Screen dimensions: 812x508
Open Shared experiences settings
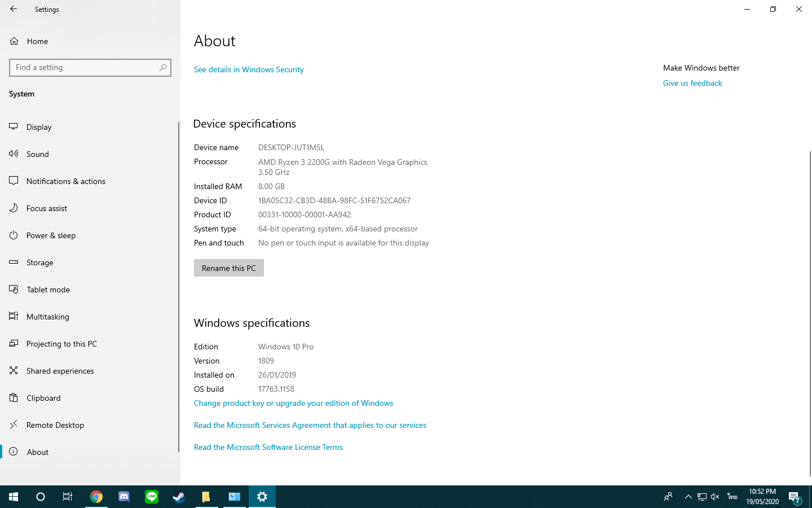[x=90, y=371]
